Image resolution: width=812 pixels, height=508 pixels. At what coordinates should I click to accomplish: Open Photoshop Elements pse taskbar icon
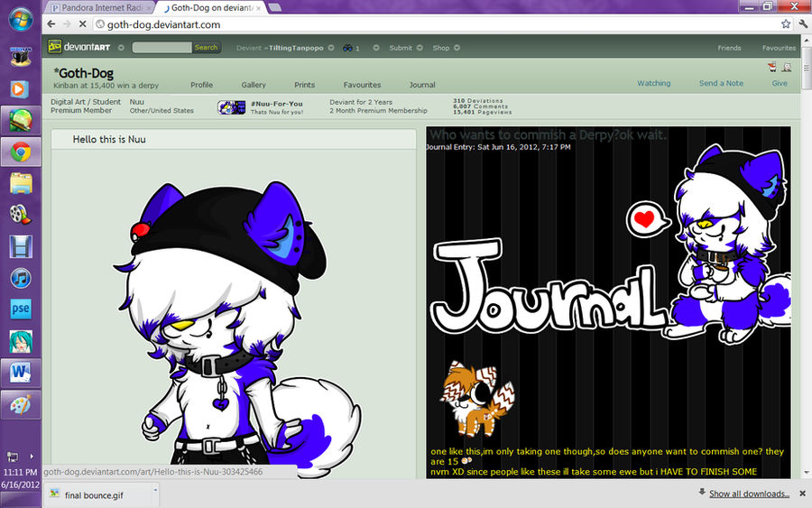pyautogui.click(x=21, y=309)
